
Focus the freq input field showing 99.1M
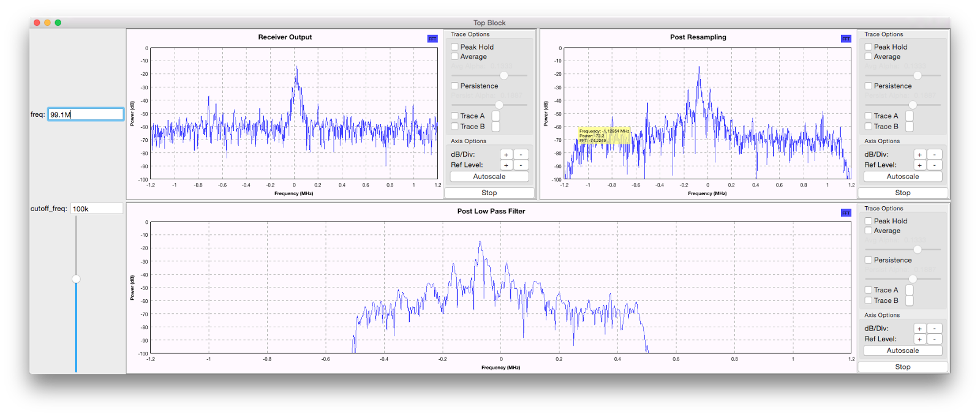[x=86, y=114]
